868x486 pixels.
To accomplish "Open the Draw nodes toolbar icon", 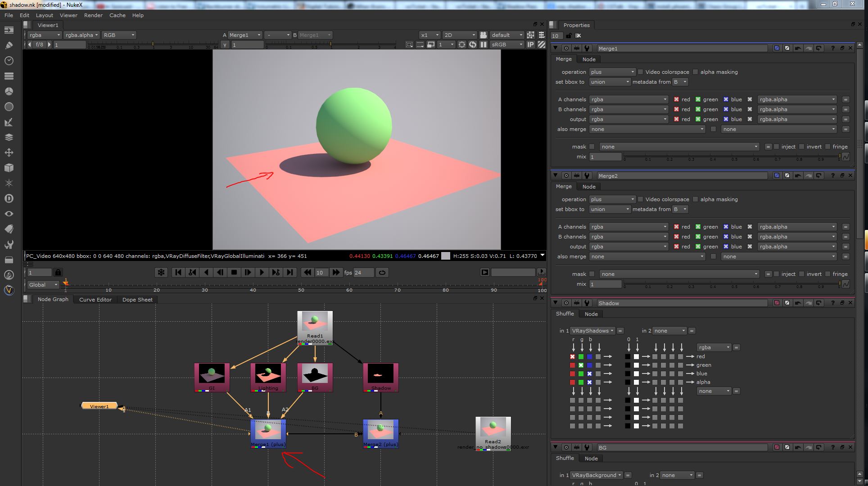I will pos(9,45).
